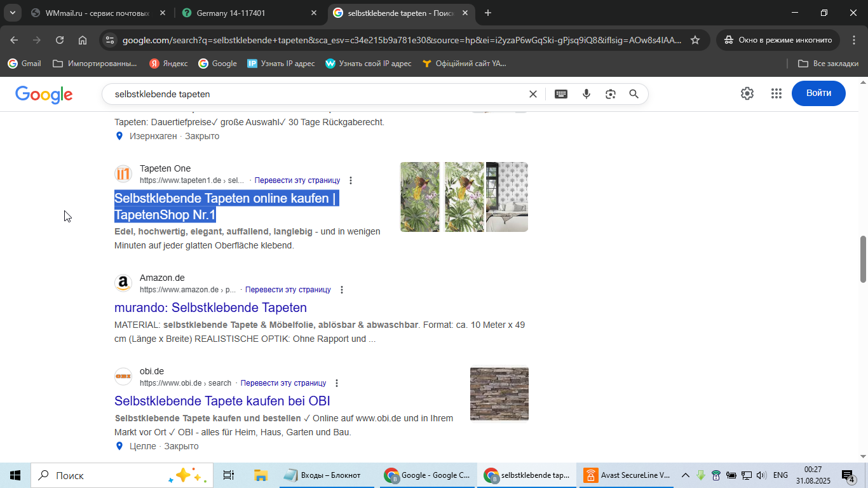868x488 pixels.
Task: Switch to Google - Google Chrome window
Action: pyautogui.click(x=428, y=475)
